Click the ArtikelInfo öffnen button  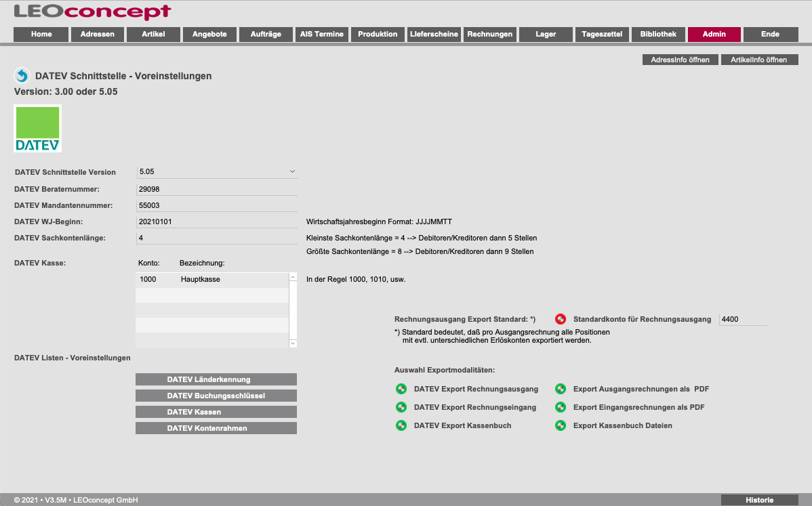point(759,60)
